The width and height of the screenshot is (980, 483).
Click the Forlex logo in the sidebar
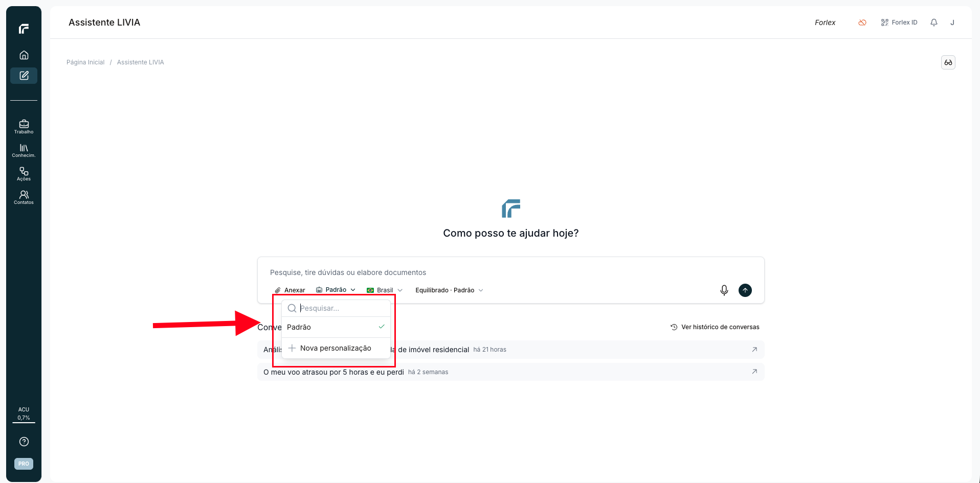point(24,29)
